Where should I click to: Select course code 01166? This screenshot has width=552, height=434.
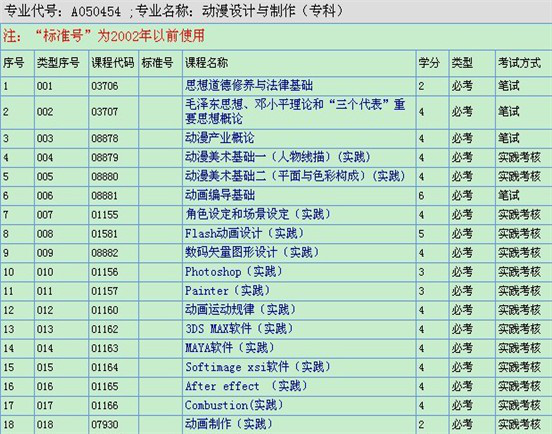tap(105, 405)
